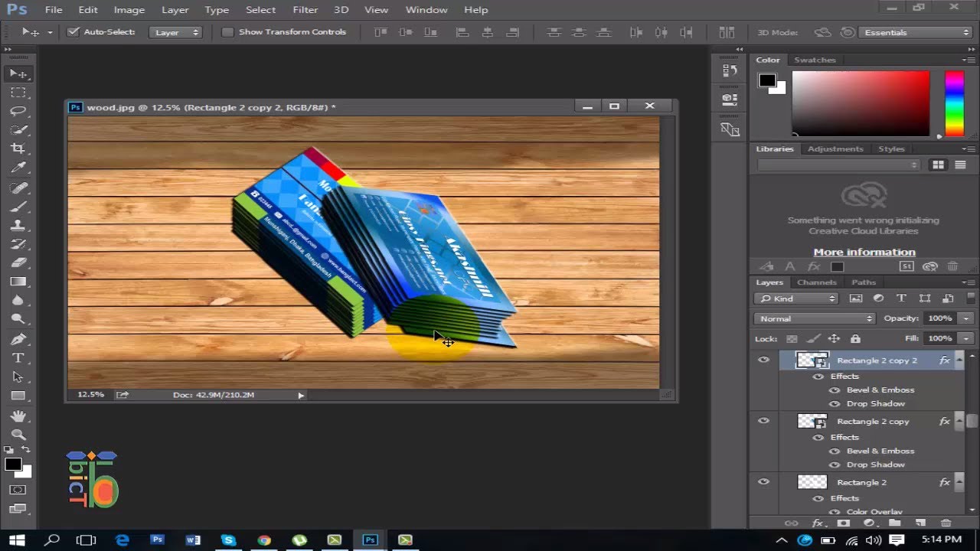Pick a hue on the rainbow spectrum bar
Image resolution: width=980 pixels, height=551 pixels.
point(954,103)
